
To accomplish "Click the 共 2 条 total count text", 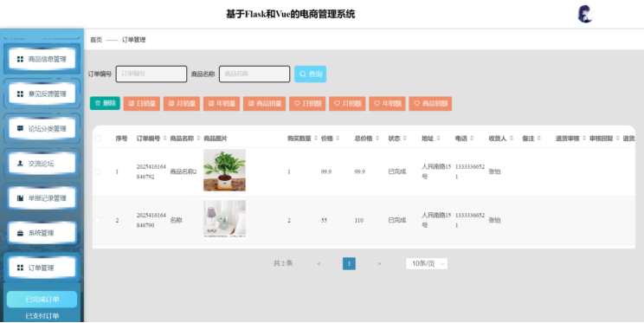I will click(x=283, y=263).
